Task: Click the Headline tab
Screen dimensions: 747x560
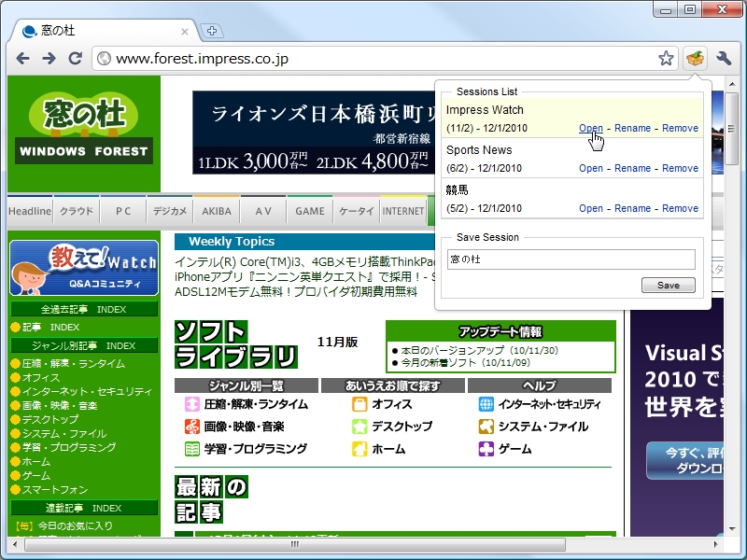Action: coord(29,211)
